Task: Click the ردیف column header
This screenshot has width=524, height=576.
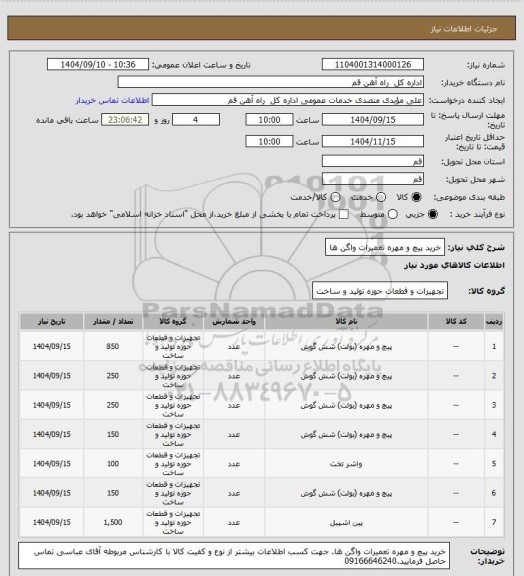Action: 494,321
